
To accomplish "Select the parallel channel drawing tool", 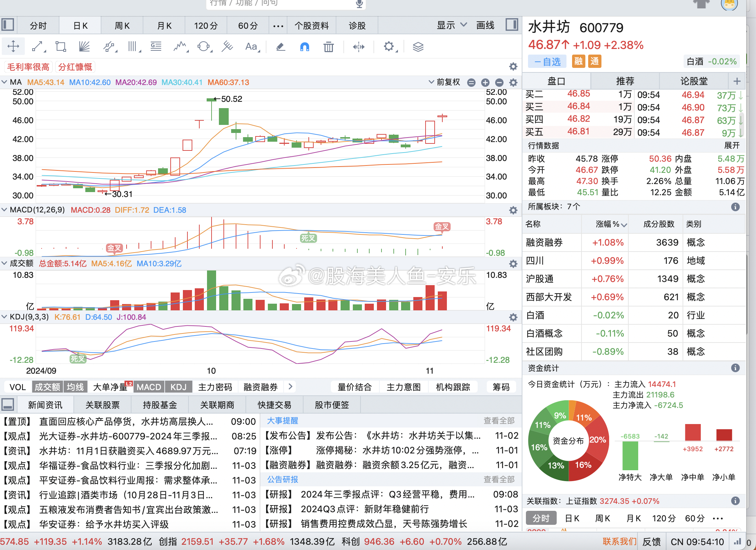I will (x=110, y=47).
